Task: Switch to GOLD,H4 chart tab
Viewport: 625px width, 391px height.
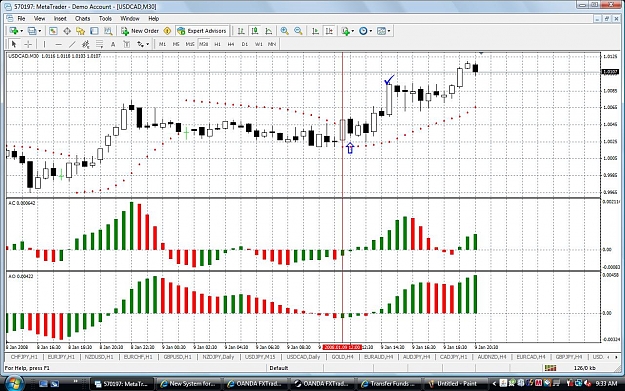Action: tap(342, 357)
